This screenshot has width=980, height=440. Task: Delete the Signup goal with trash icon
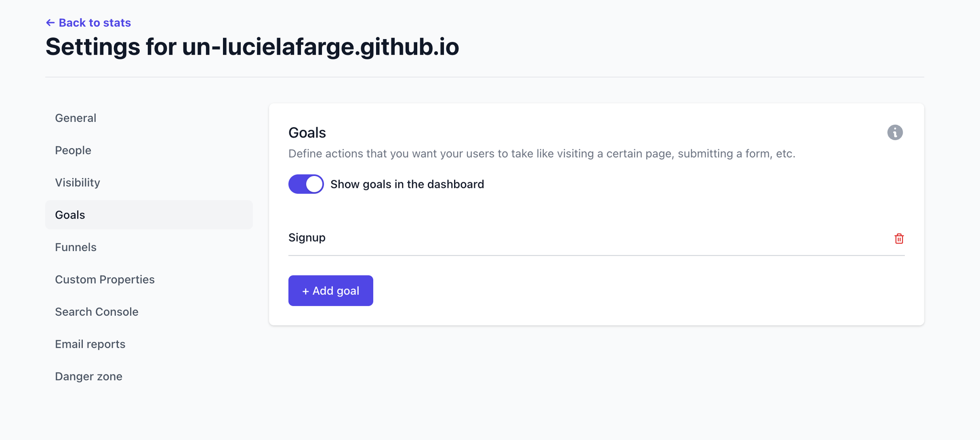(x=899, y=238)
